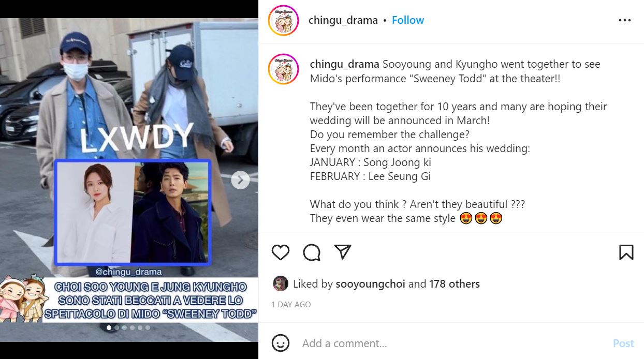Open chingu_drama username in header
This screenshot has height=359, width=644.
pyautogui.click(x=343, y=20)
